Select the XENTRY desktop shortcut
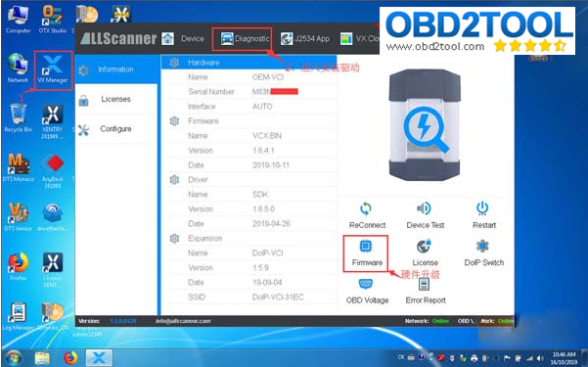Screen dimensions: 588x367 coord(53,121)
